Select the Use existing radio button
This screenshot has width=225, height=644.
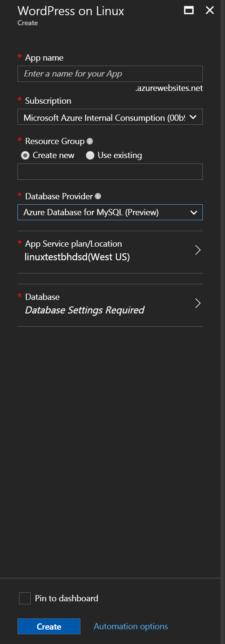90,155
